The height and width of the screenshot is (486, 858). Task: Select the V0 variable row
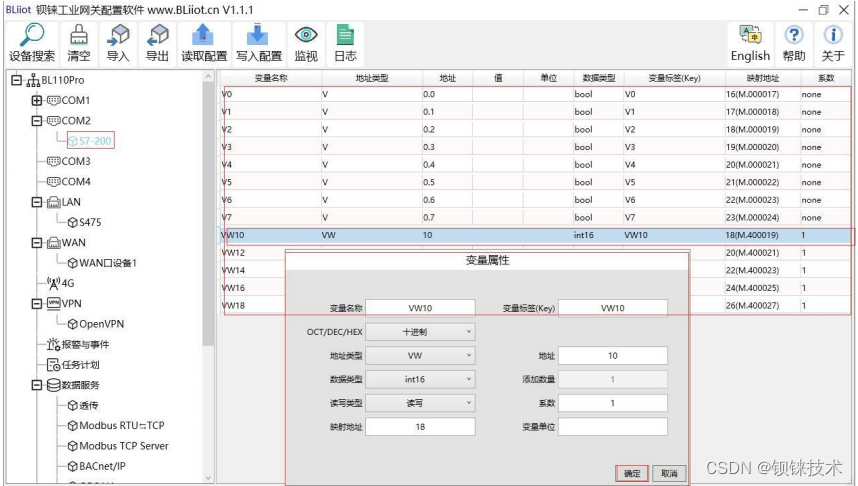point(536,94)
